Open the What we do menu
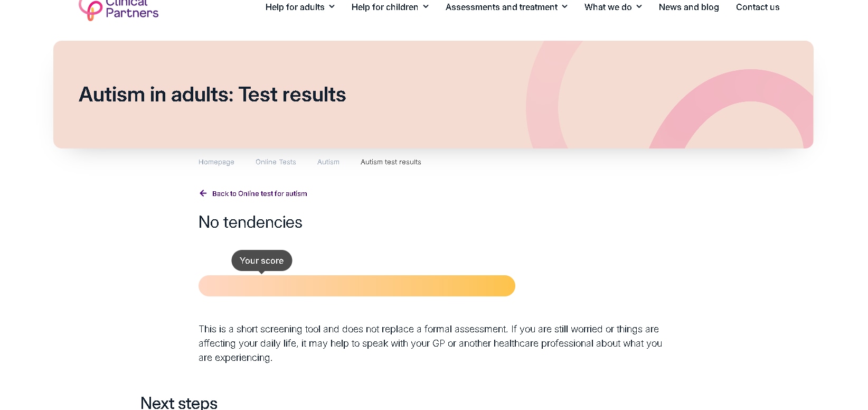 coord(608,7)
